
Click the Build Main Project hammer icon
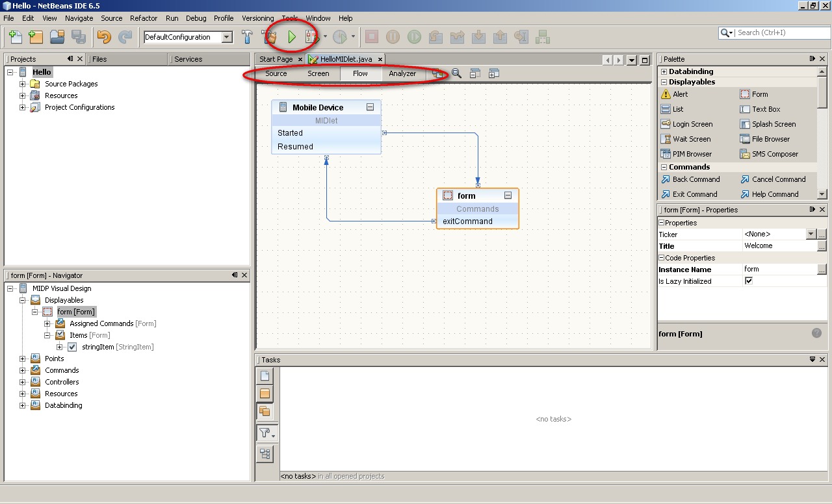pyautogui.click(x=248, y=37)
